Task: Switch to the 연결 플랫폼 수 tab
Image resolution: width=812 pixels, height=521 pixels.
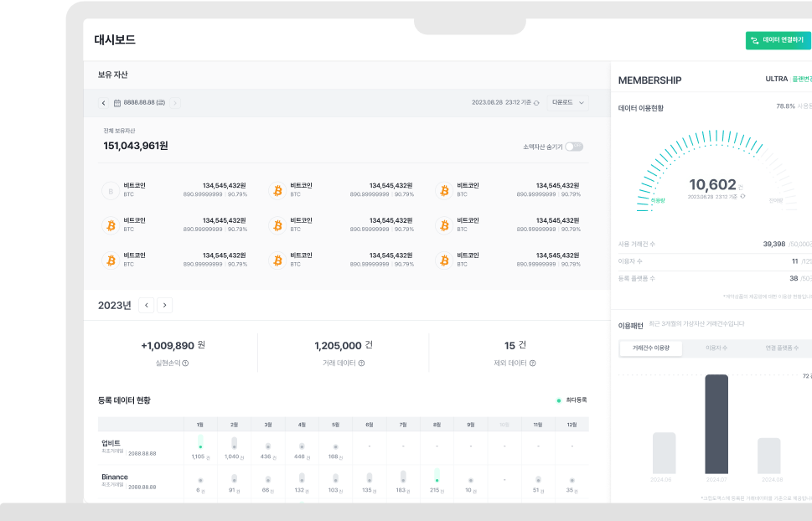Action: pos(782,348)
